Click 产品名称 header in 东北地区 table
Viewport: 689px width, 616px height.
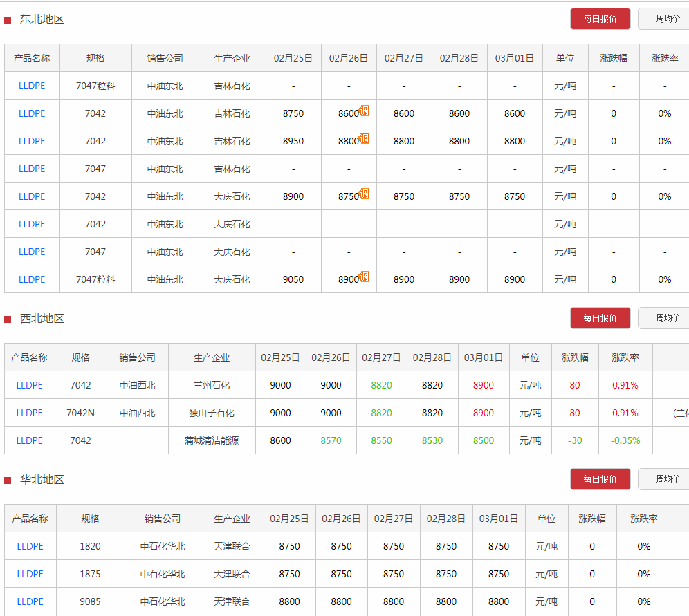click(x=32, y=58)
